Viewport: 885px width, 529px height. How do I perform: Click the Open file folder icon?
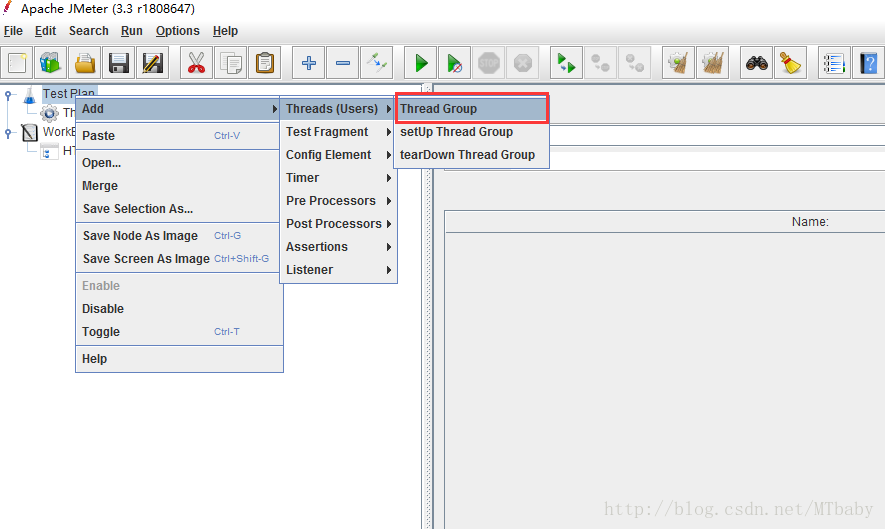click(85, 63)
